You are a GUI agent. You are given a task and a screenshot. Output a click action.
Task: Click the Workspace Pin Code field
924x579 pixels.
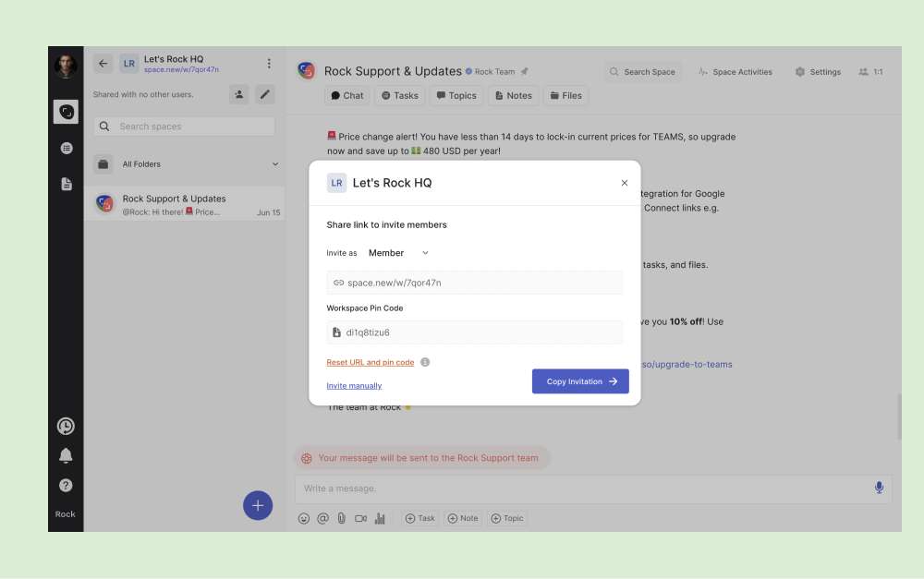click(474, 332)
